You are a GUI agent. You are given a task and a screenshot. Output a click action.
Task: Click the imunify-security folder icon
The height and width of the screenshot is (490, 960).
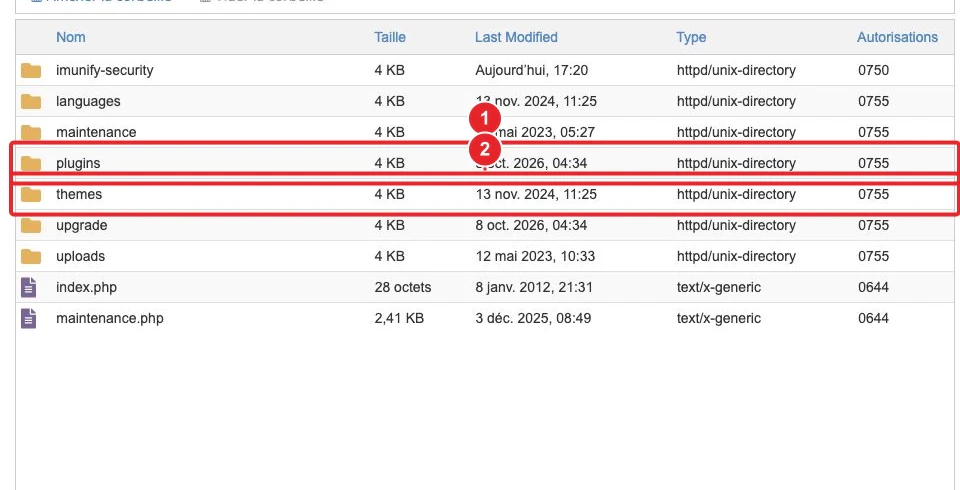[31, 70]
